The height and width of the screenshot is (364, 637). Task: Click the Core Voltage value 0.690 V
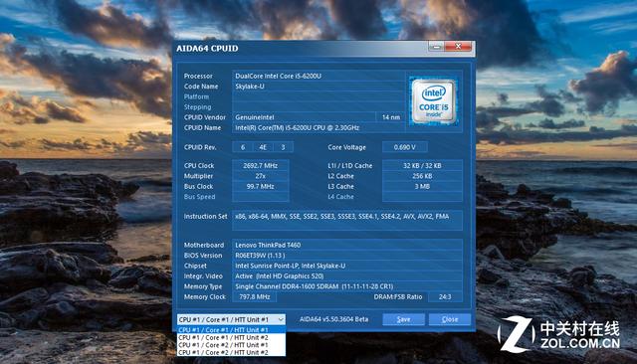point(405,147)
